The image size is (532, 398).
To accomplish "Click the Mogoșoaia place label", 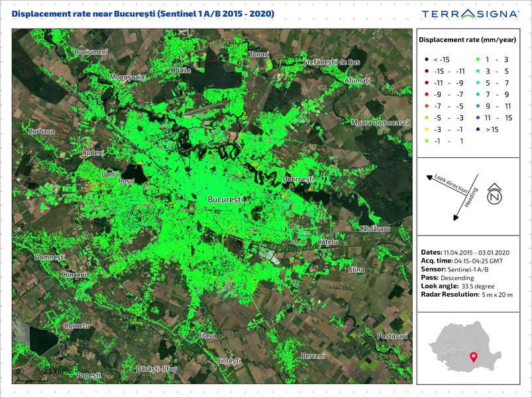I will pyautogui.click(x=127, y=78).
